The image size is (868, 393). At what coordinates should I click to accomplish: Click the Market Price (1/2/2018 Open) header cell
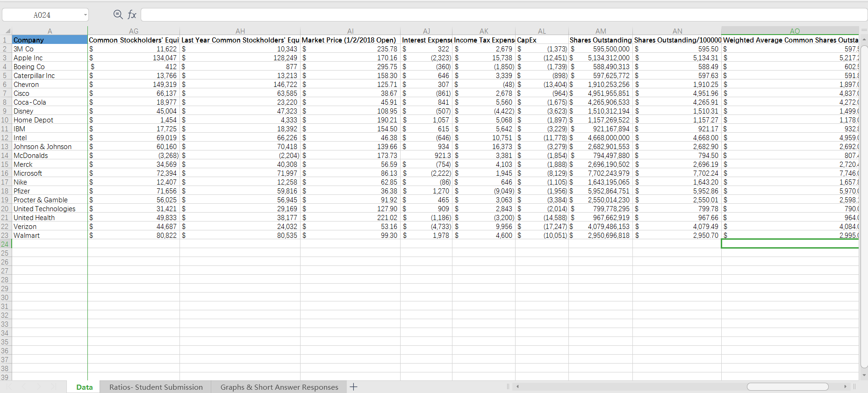click(351, 40)
